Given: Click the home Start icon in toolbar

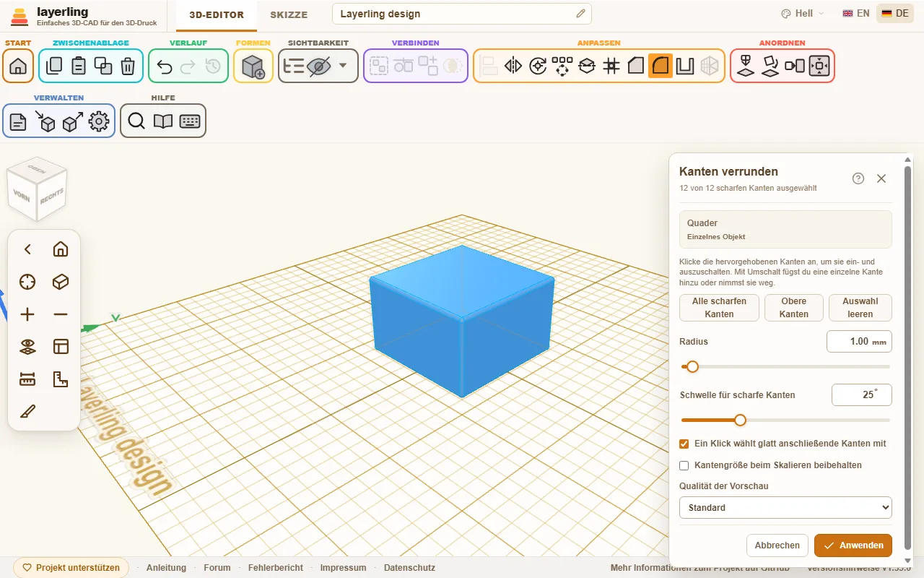Looking at the screenshot, I should [18, 66].
